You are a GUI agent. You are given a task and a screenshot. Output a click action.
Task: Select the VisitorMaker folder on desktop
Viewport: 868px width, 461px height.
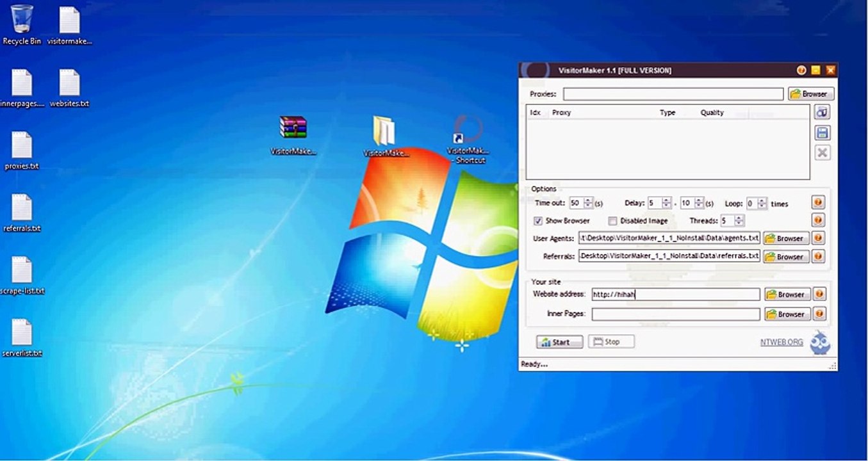[386, 136]
